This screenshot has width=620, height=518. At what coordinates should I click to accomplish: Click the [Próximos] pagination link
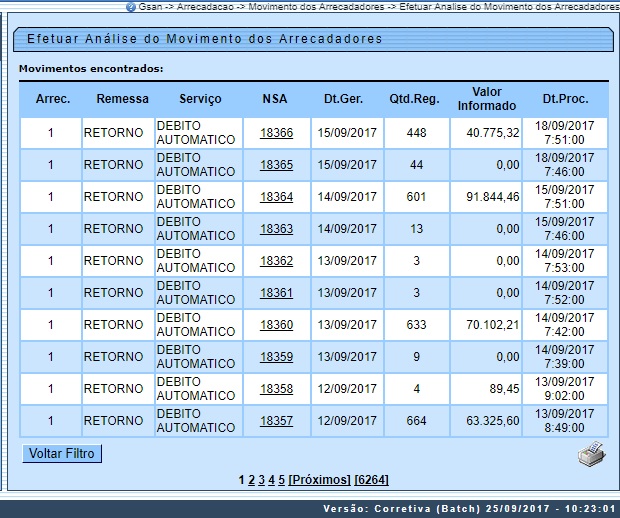320,480
